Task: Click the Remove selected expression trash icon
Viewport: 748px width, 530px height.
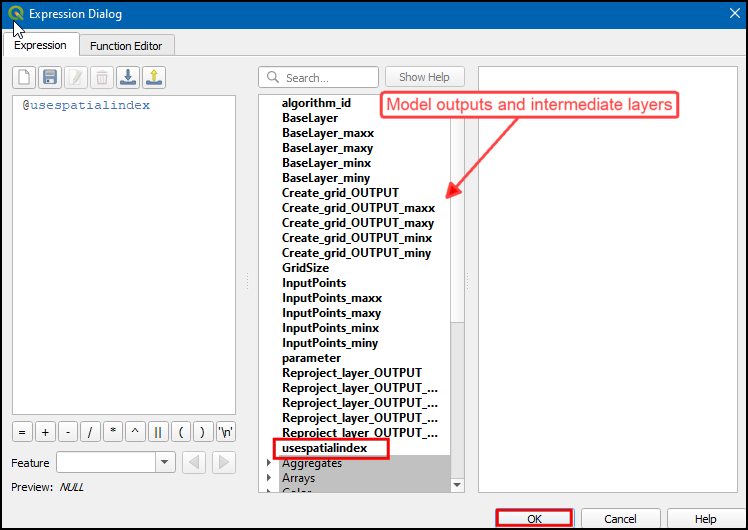Action: coord(102,77)
